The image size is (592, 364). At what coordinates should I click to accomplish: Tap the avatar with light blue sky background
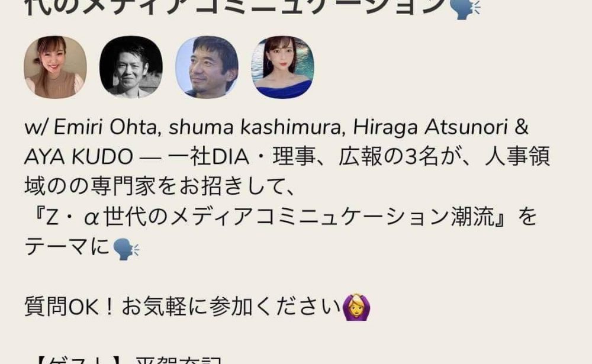[207, 67]
